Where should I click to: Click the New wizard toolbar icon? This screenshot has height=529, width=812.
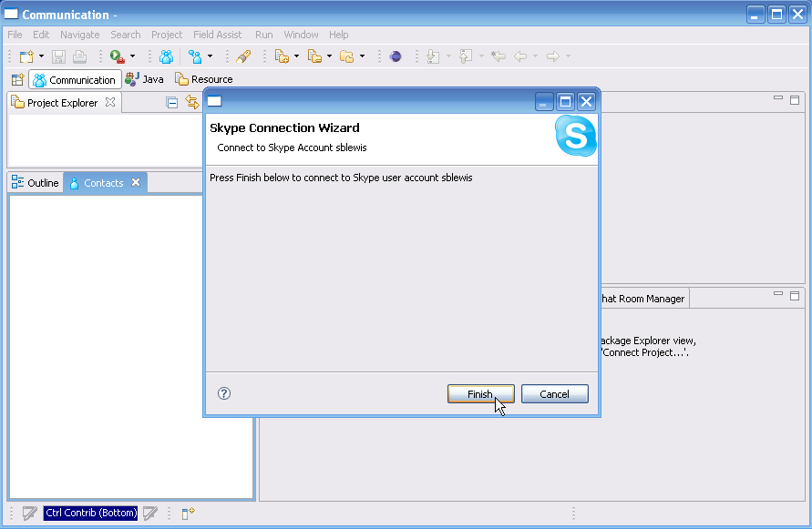click(26, 56)
